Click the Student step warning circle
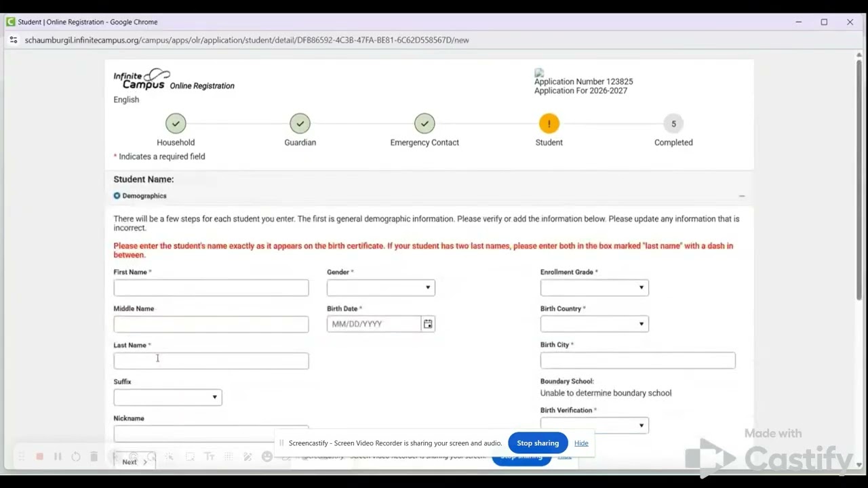The width and height of the screenshot is (868, 488). click(549, 123)
